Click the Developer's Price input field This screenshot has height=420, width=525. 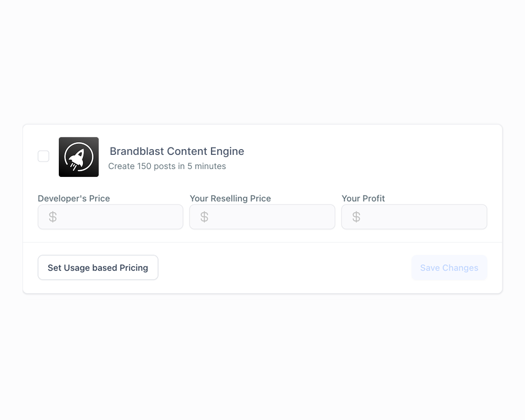[x=110, y=216]
